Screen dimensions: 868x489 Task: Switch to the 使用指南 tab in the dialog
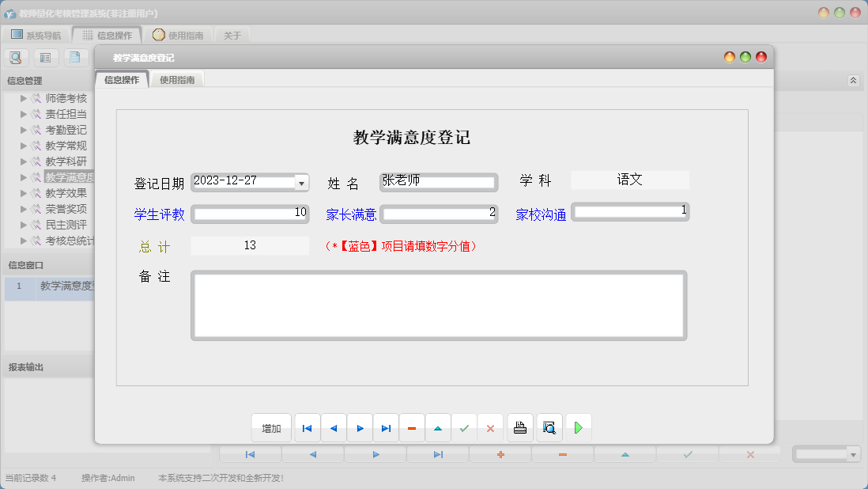pyautogui.click(x=177, y=79)
